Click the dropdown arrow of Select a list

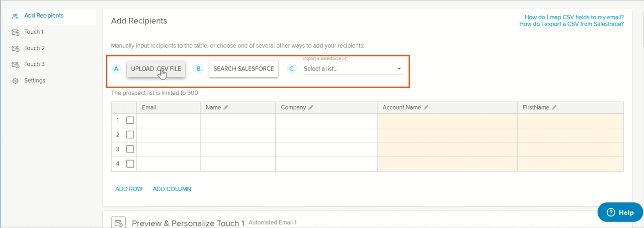(399, 69)
